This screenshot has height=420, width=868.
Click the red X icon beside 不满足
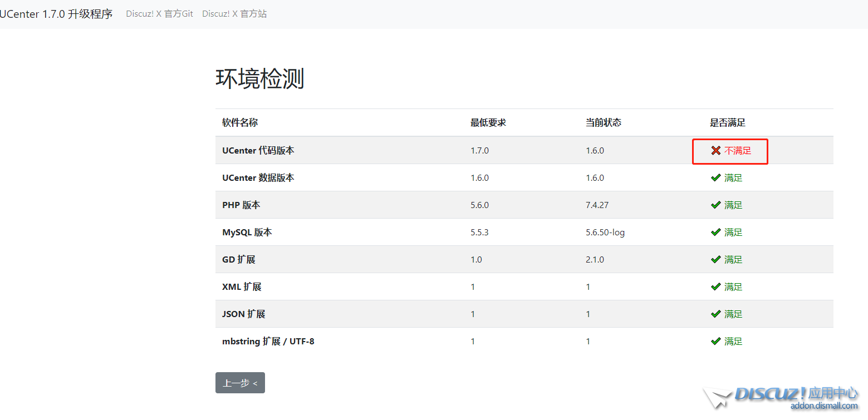[715, 150]
